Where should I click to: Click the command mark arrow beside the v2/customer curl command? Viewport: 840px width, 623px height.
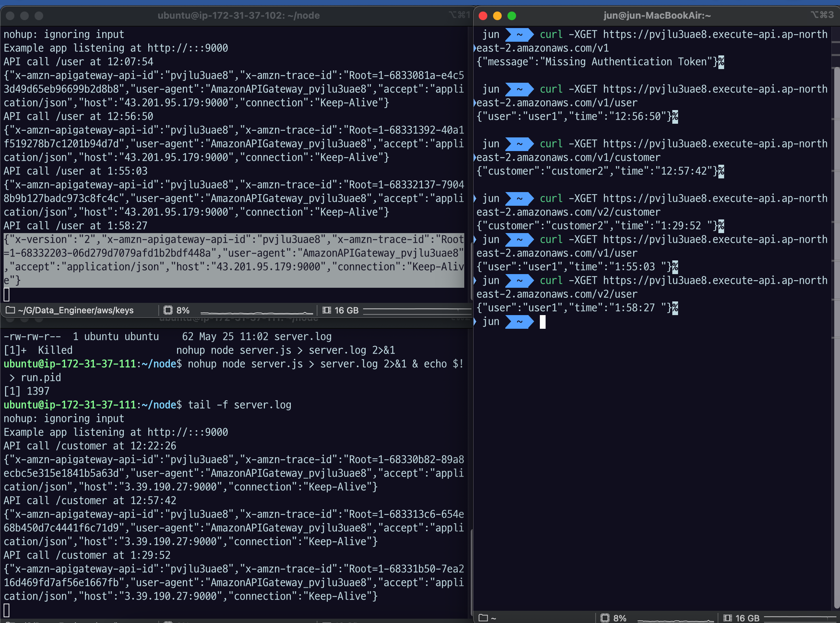(x=475, y=198)
